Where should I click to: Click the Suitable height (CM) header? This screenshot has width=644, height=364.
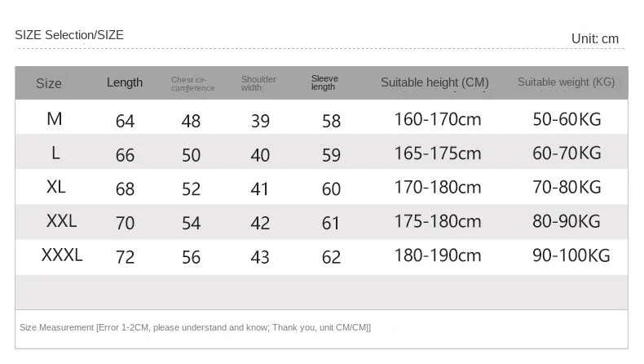click(x=434, y=82)
